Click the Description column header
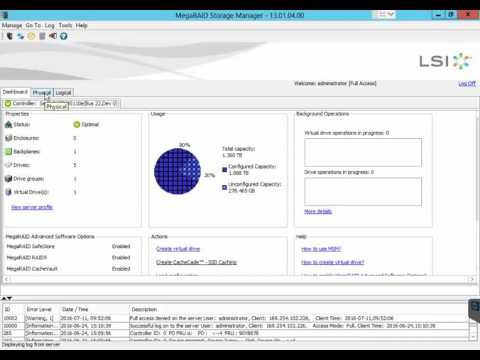Image resolution: width=480 pixels, height=360 pixels. click(298, 309)
